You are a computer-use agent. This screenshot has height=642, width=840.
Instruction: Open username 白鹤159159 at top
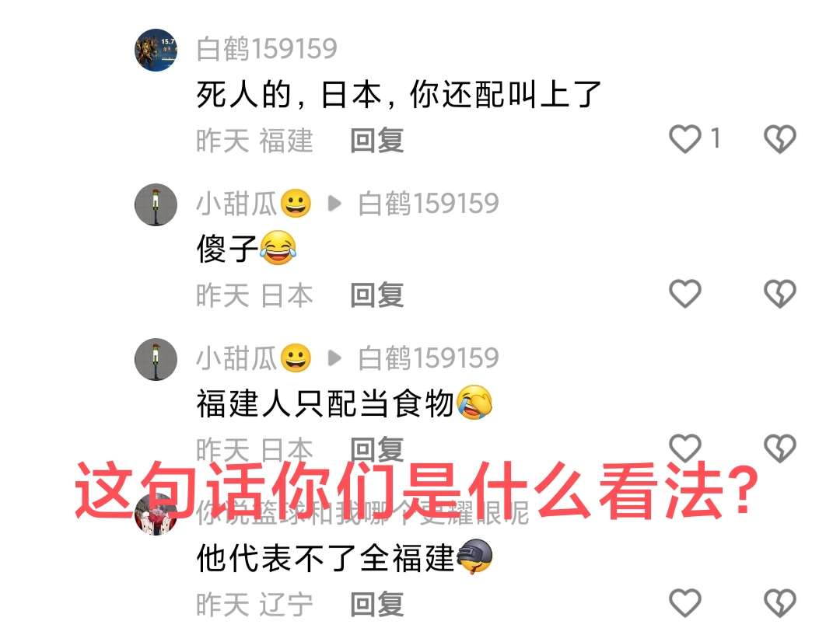pyautogui.click(x=267, y=49)
